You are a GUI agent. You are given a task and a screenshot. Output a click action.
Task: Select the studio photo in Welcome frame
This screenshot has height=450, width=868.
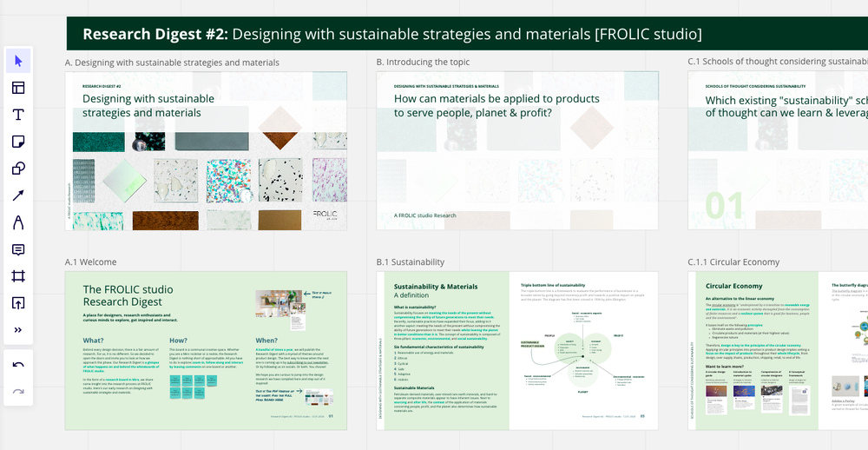point(279,303)
